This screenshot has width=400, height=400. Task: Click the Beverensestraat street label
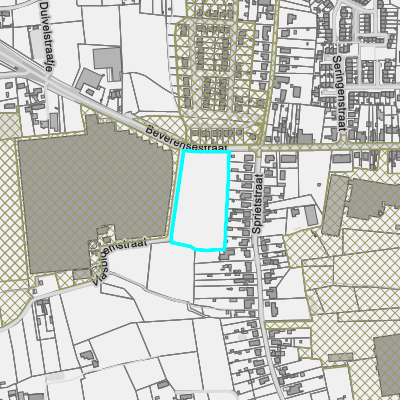tap(187, 138)
